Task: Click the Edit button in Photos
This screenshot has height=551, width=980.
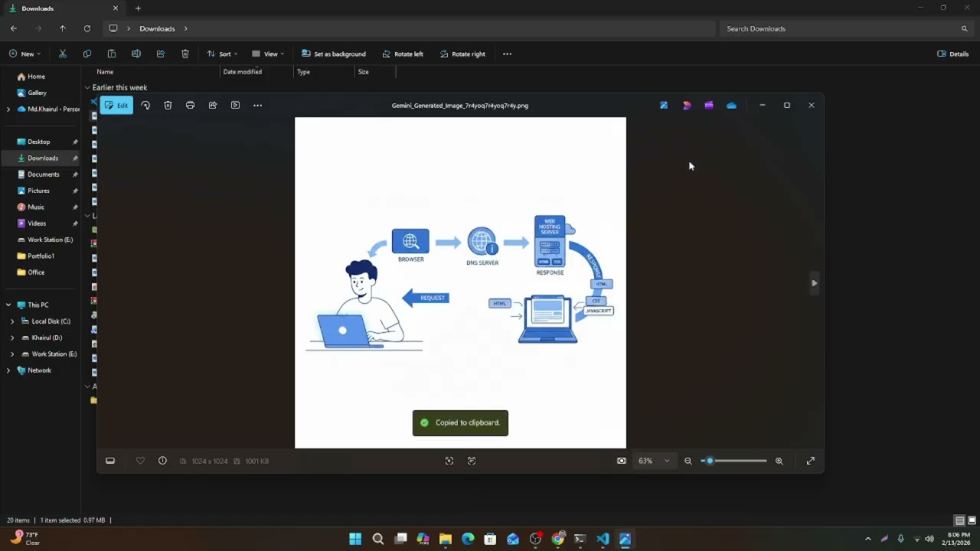Action: click(x=116, y=106)
